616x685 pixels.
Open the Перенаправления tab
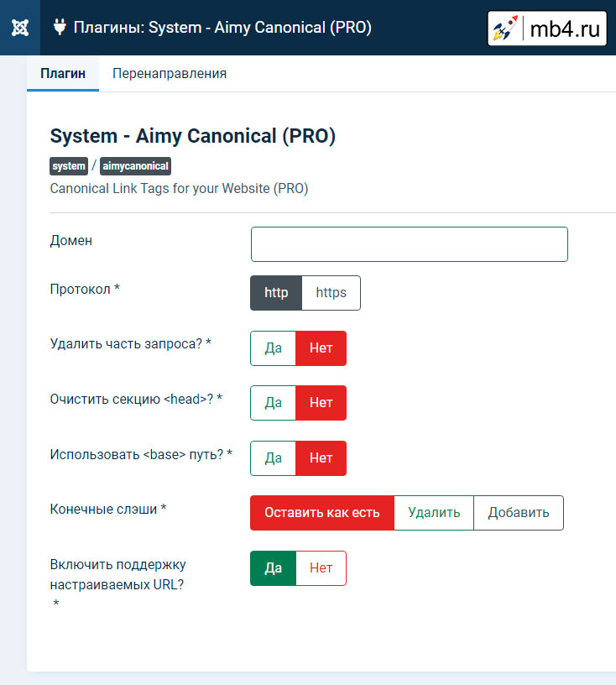(170, 73)
